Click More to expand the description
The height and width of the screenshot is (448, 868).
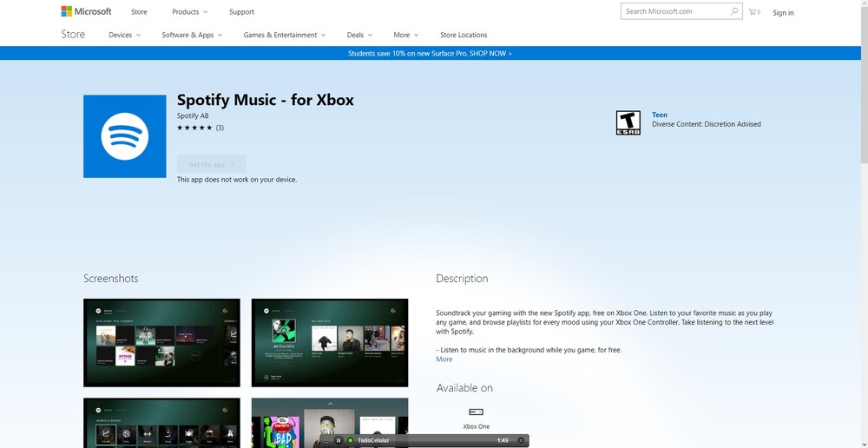(444, 359)
